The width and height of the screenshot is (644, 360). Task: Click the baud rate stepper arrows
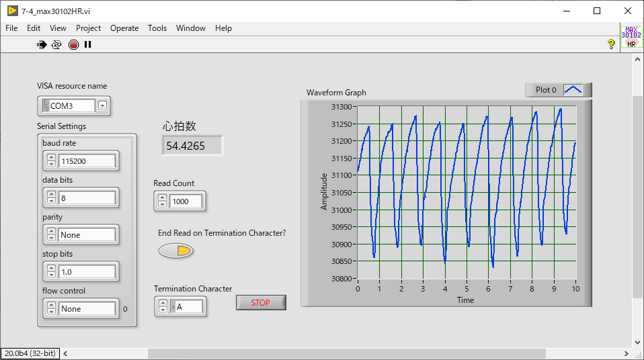click(x=51, y=161)
